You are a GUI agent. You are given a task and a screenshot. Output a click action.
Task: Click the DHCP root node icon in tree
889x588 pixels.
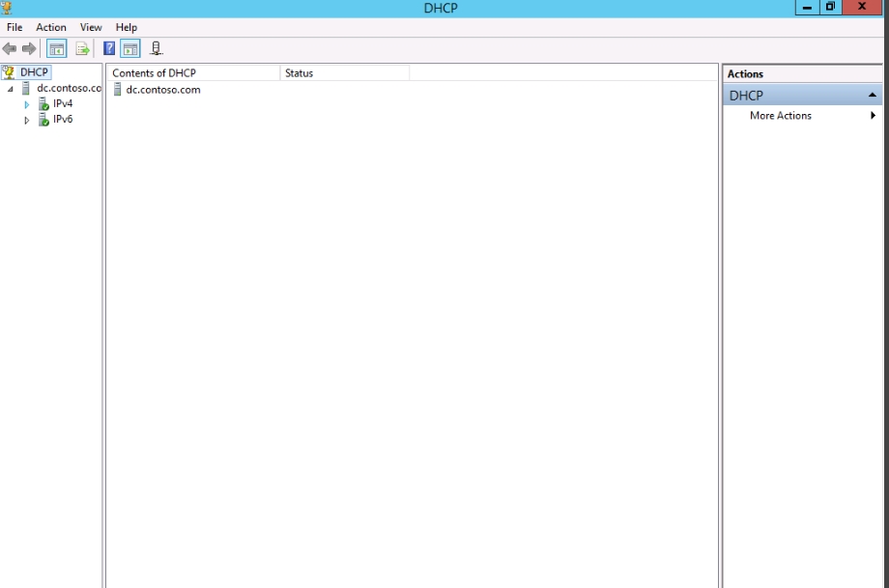(x=9, y=72)
